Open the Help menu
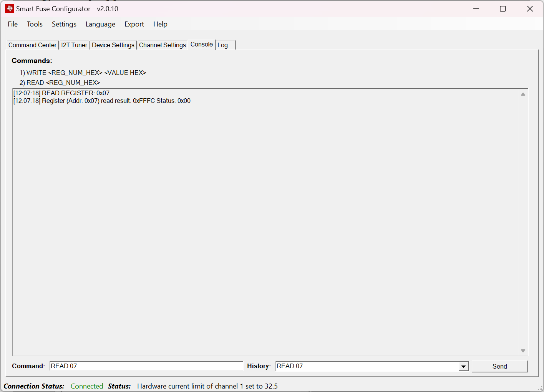 coord(160,24)
